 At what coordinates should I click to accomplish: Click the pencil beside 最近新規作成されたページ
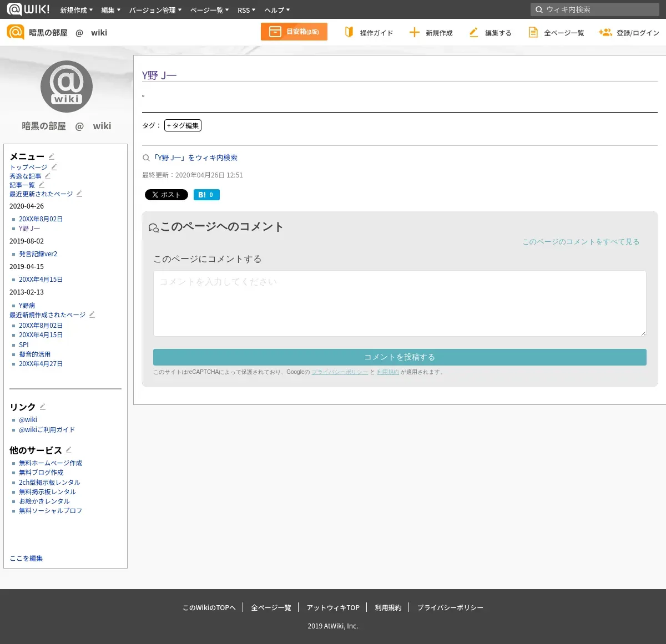pyautogui.click(x=92, y=315)
